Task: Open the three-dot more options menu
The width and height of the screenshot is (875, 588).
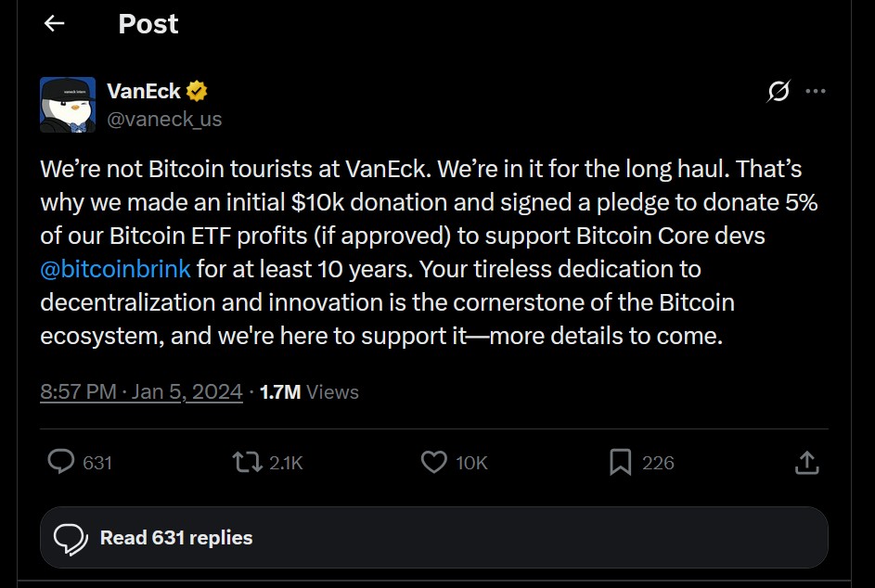Action: click(816, 91)
